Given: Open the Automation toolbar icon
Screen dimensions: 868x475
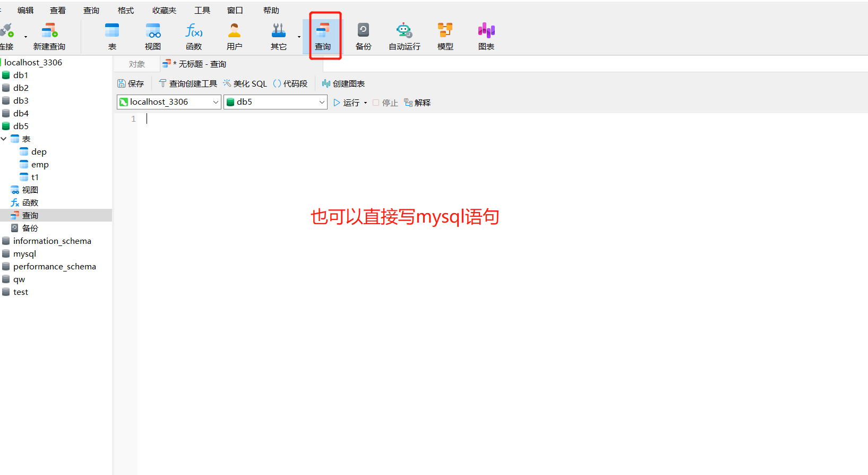Looking at the screenshot, I should pos(405,36).
